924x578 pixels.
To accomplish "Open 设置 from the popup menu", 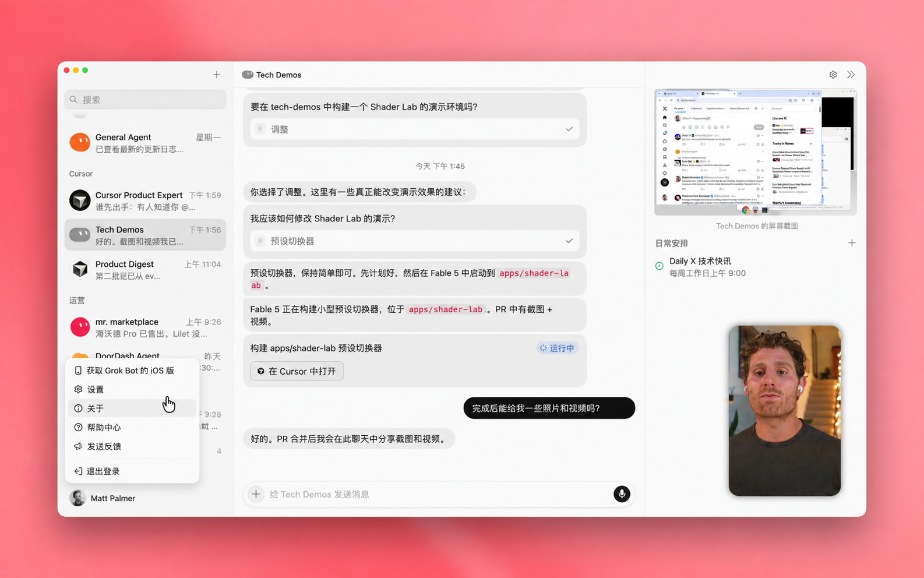I will pos(132,389).
